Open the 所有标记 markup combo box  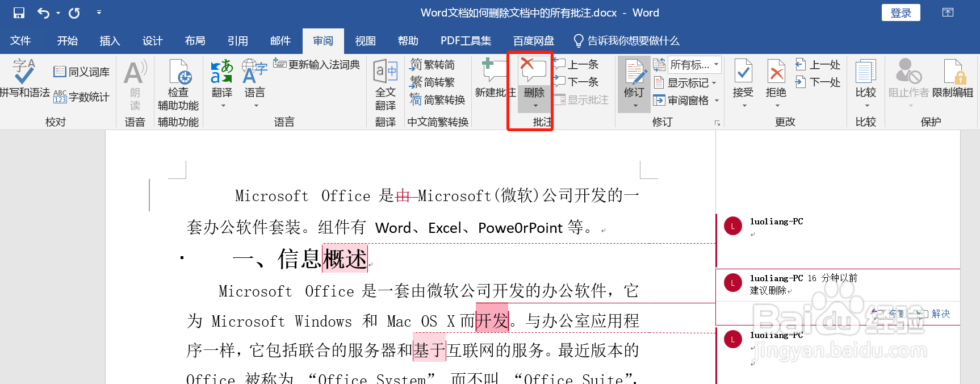click(694, 65)
